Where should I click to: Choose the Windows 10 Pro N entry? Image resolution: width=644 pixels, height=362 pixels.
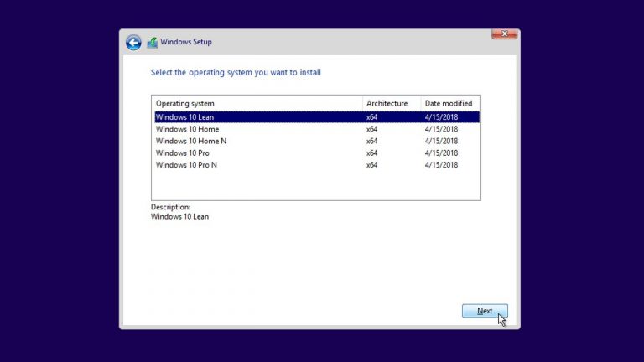point(317,164)
